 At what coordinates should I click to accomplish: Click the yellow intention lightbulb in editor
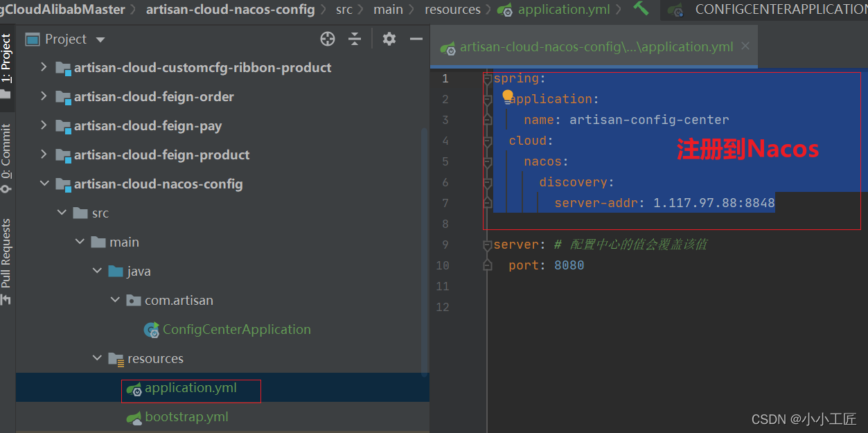508,96
